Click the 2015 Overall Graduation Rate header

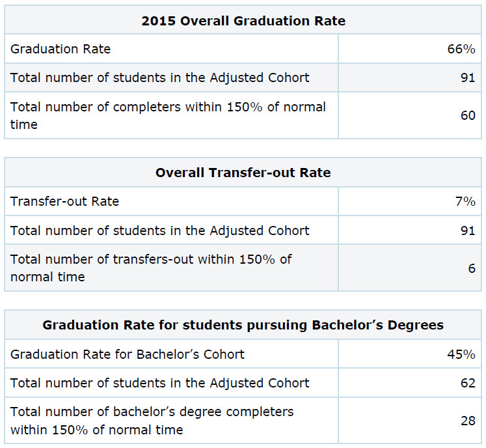[x=243, y=21]
